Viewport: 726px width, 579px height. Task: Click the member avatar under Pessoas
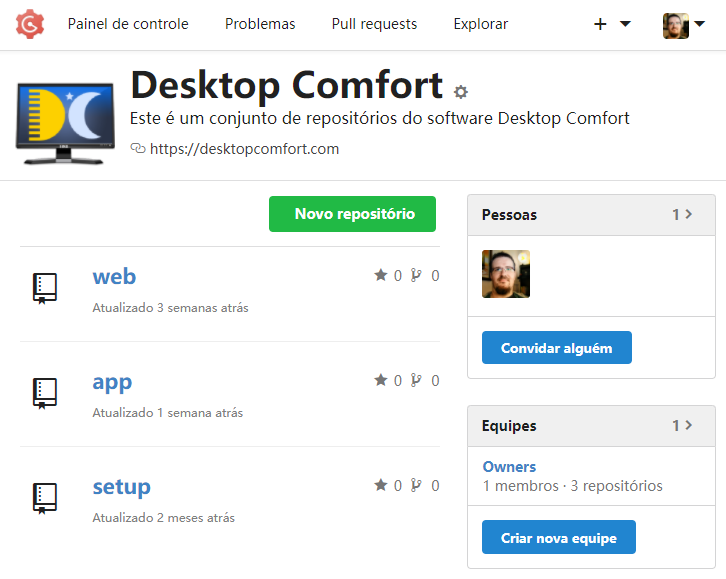tap(506, 274)
